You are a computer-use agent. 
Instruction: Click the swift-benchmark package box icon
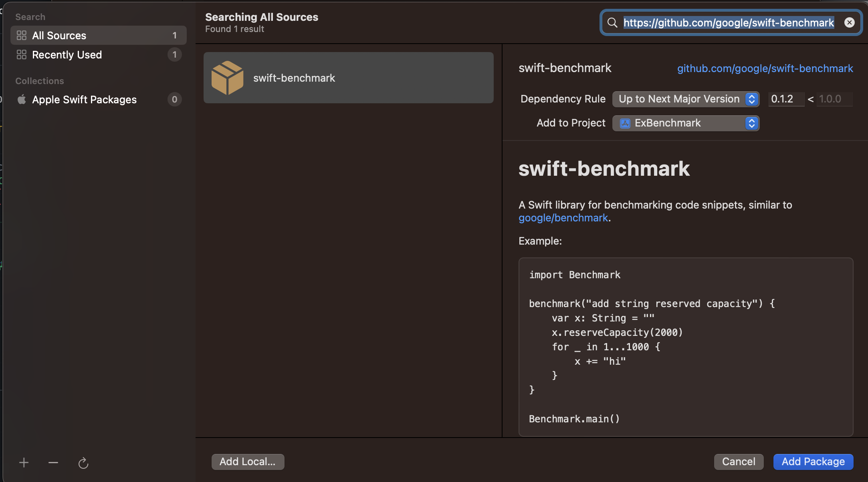[227, 78]
